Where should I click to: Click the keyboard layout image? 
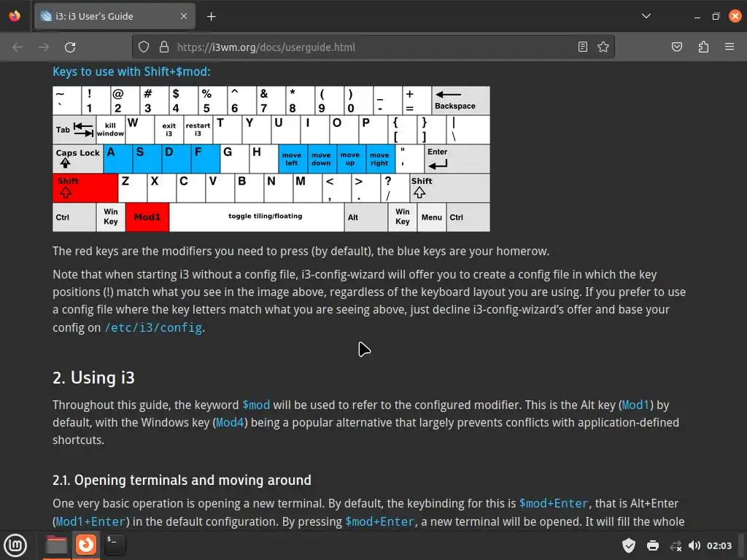(x=271, y=159)
